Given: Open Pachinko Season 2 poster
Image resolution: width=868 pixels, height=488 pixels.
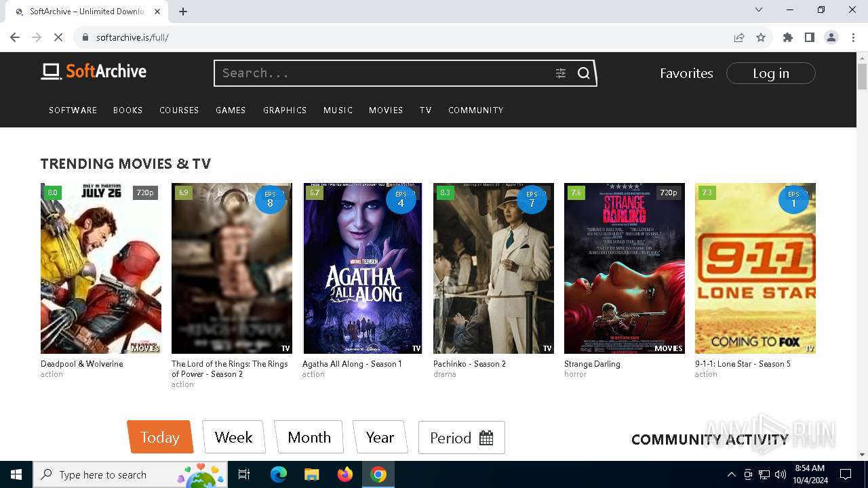Looking at the screenshot, I should (494, 268).
